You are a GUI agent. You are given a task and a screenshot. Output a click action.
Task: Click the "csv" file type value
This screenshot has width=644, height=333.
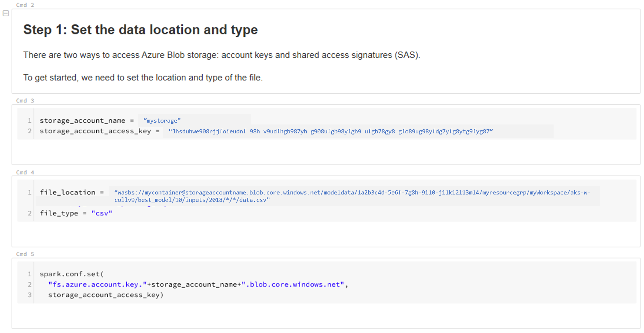[102, 213]
